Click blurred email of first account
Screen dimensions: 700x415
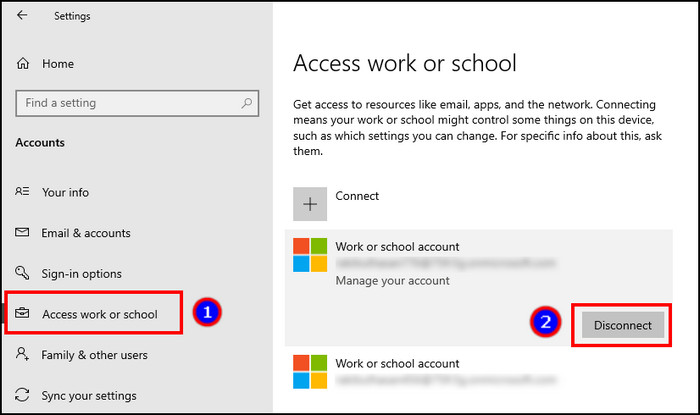(x=446, y=263)
